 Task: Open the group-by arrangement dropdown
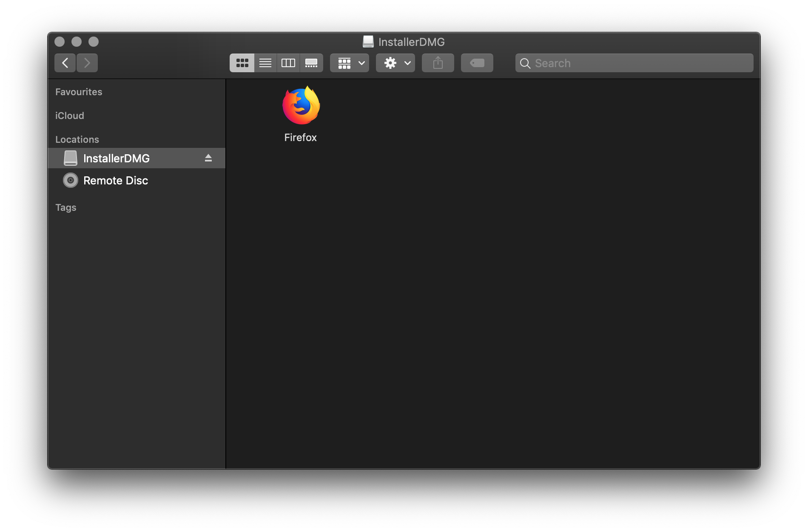pos(350,63)
